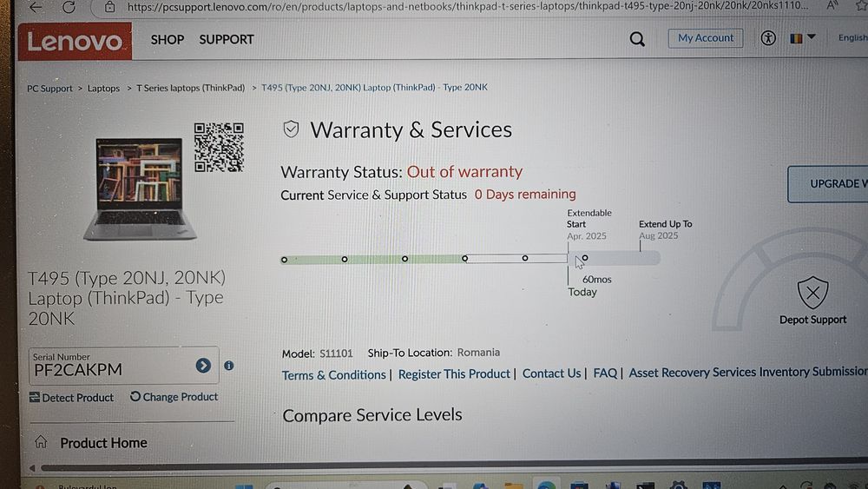
Task: Open the Terms & Conditions link
Action: [x=334, y=375]
